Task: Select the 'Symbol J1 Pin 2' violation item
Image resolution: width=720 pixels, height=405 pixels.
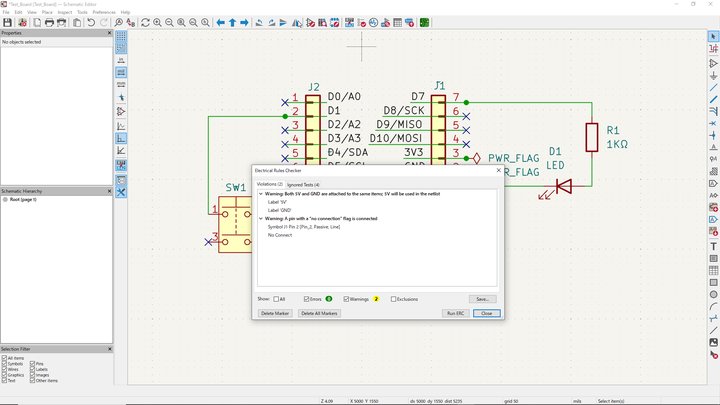Action: click(304, 227)
